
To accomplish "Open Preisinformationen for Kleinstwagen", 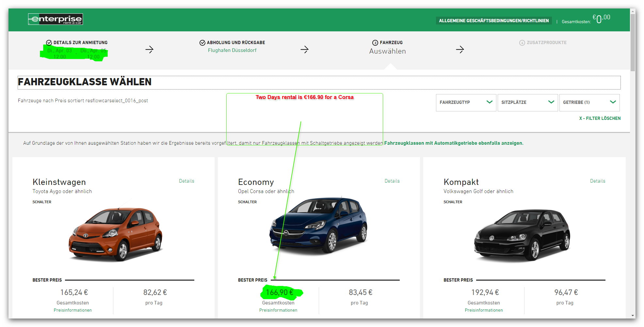I will [x=73, y=310].
